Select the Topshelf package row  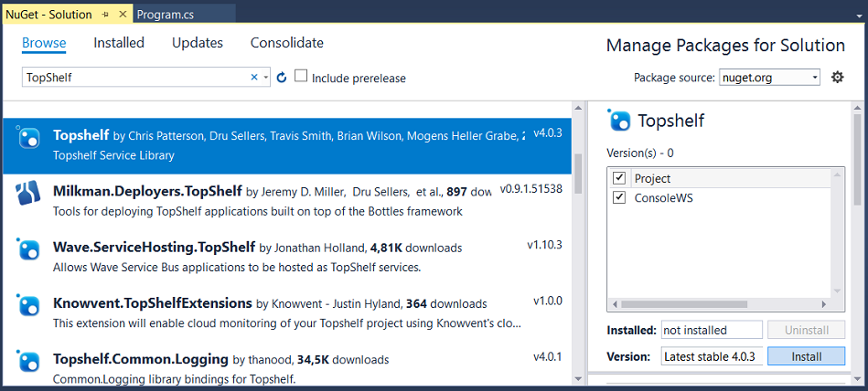click(287, 145)
